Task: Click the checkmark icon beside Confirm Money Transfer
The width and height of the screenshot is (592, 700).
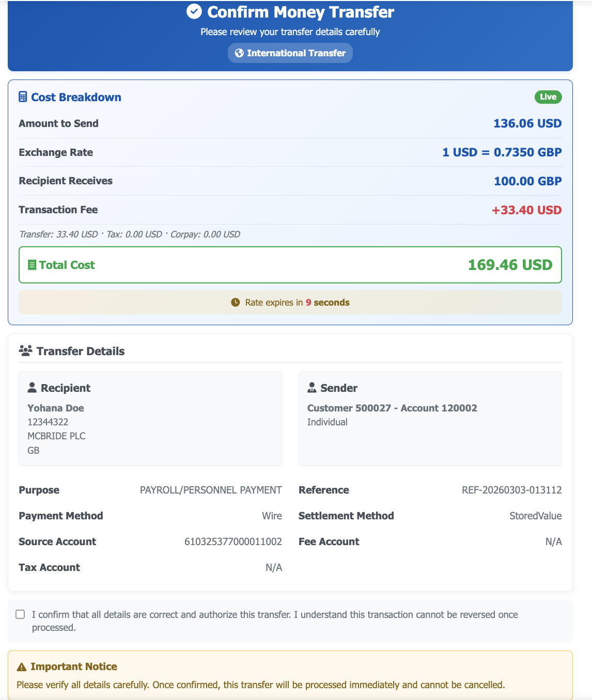Action: [194, 11]
